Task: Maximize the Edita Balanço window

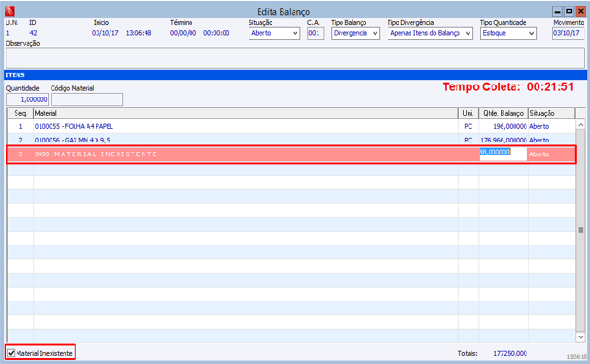Action: [x=569, y=12]
